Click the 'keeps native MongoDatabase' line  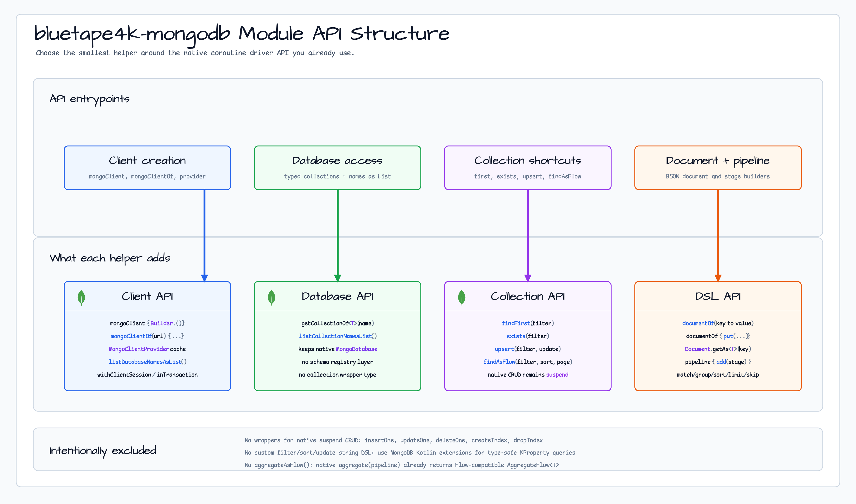(x=338, y=349)
